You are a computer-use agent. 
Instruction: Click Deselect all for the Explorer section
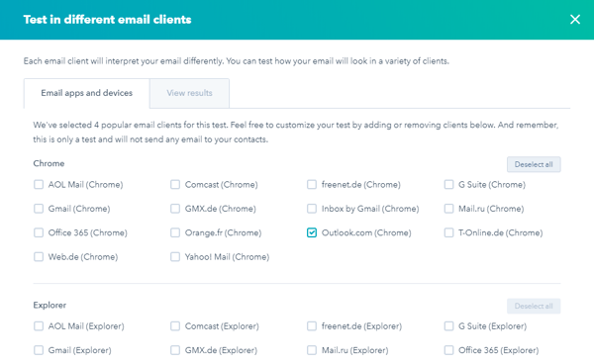pyautogui.click(x=534, y=306)
